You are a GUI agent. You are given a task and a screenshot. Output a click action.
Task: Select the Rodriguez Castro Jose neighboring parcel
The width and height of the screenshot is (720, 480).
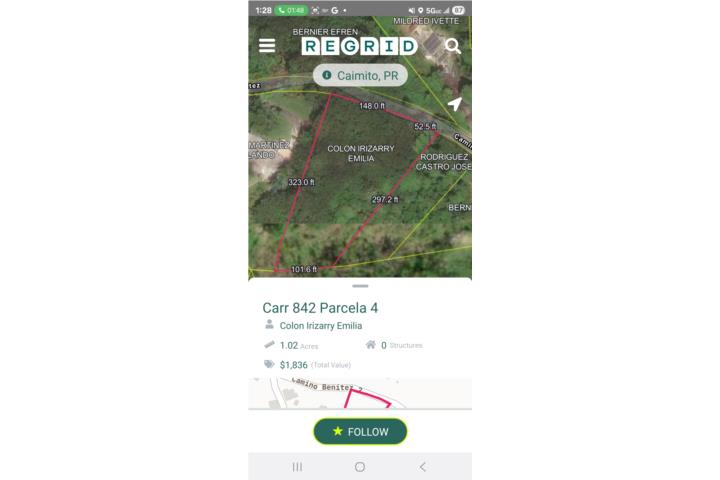click(x=443, y=162)
